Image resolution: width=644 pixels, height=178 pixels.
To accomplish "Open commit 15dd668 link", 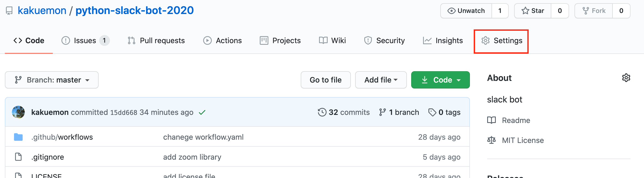I will pyautogui.click(x=124, y=112).
